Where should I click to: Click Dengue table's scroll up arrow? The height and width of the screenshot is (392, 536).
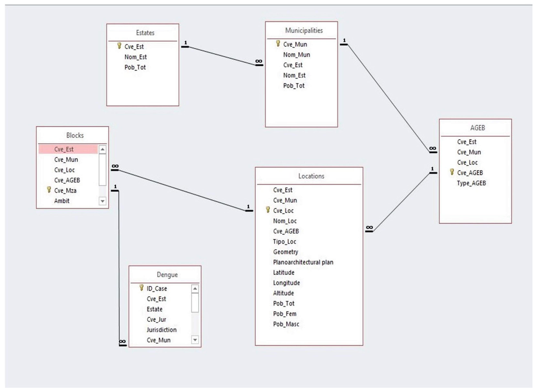point(195,289)
